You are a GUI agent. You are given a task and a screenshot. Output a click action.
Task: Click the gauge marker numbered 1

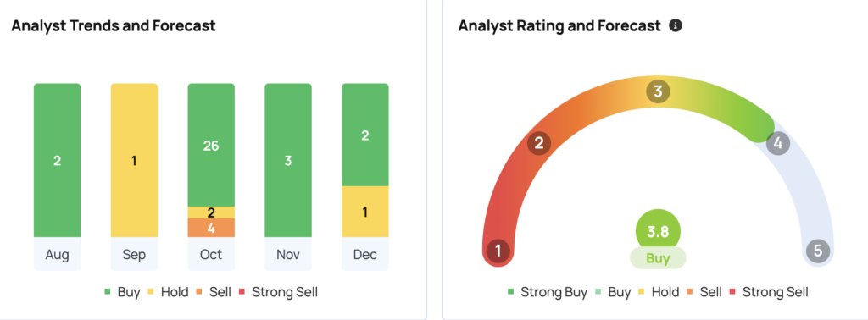(498, 251)
